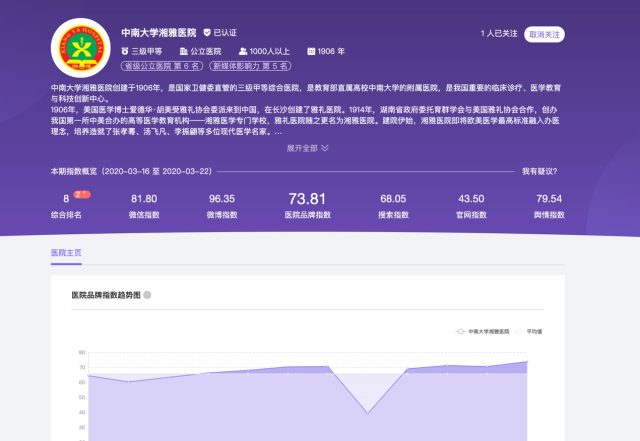Viewport: 640px width, 441px height.
Task: Click the last data point on trend chart
Action: [527, 362]
